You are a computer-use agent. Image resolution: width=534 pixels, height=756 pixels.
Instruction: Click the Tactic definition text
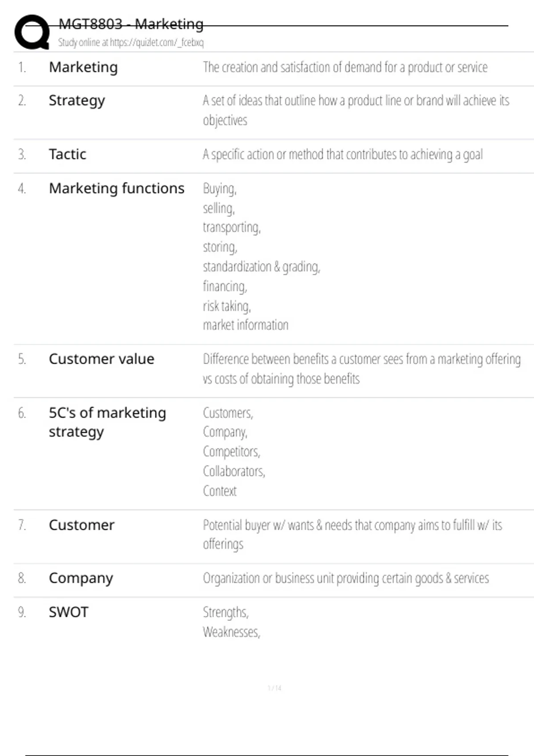click(343, 154)
